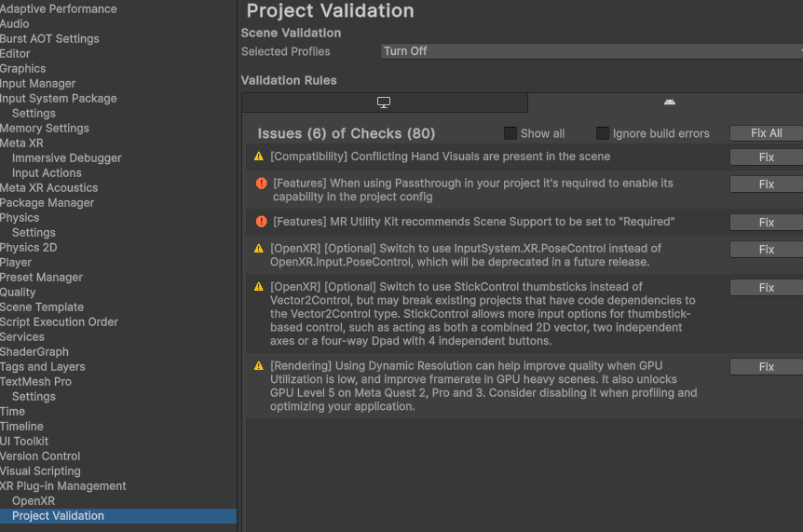Go to Player settings

(16, 263)
